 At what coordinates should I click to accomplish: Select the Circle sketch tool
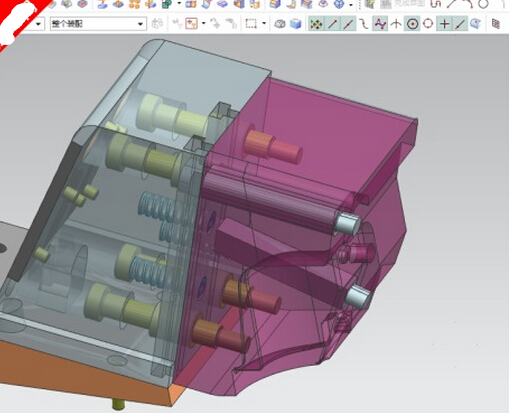(483, 4)
